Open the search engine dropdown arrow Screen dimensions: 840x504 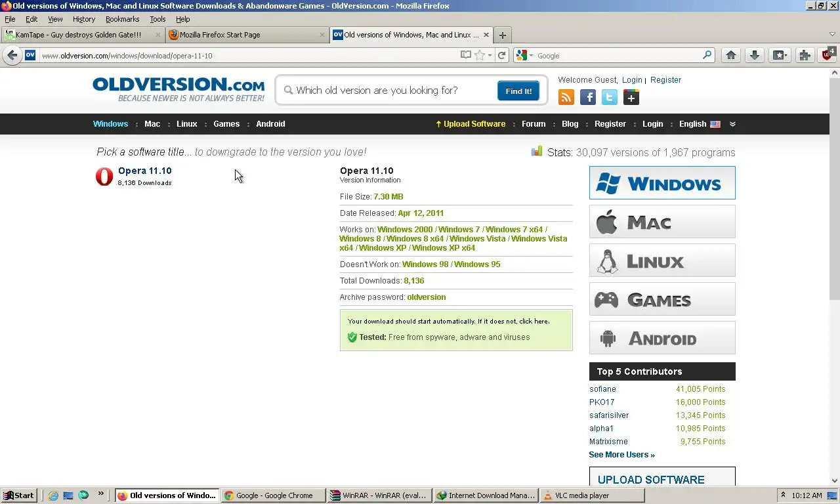(531, 56)
